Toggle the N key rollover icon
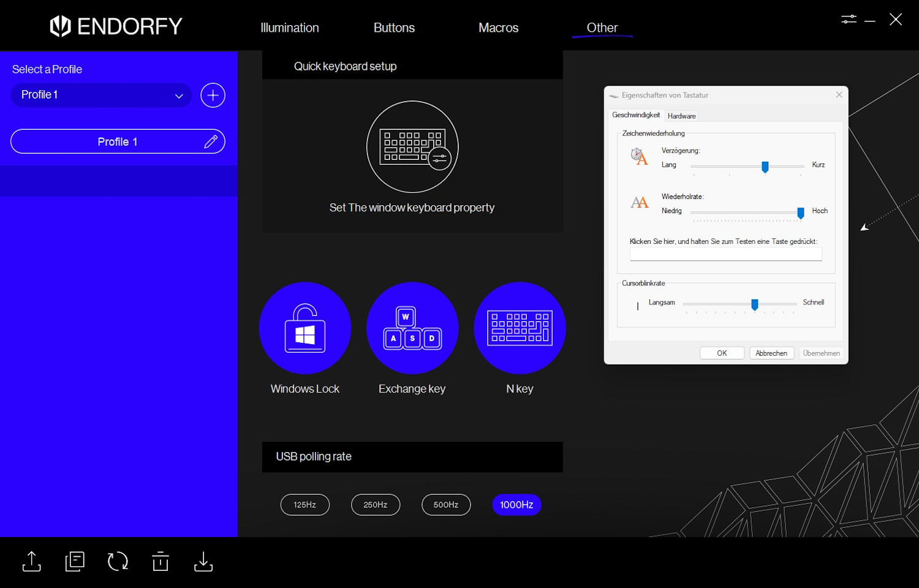The width and height of the screenshot is (919, 588). click(520, 328)
